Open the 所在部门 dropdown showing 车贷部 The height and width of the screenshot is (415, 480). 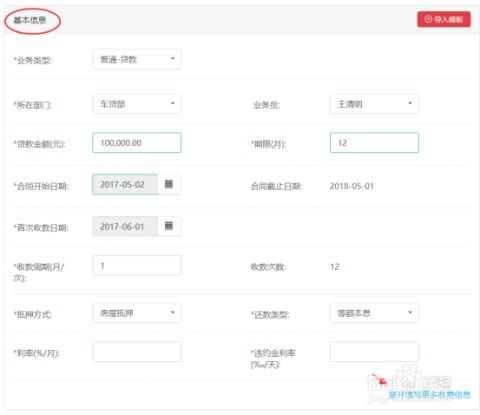click(137, 104)
